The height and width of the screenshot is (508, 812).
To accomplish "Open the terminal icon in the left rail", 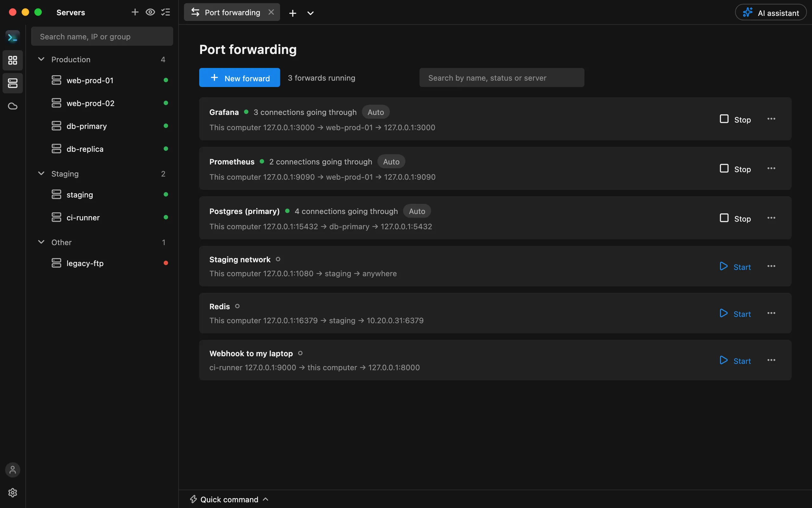I will (x=12, y=37).
